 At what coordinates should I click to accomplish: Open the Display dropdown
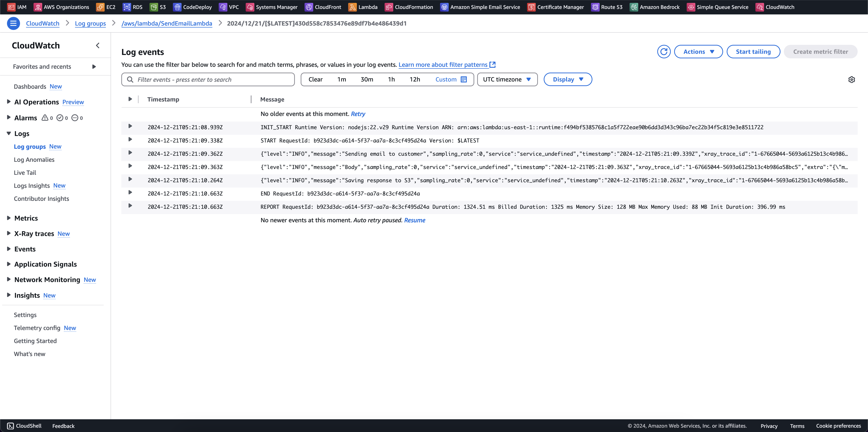click(568, 80)
